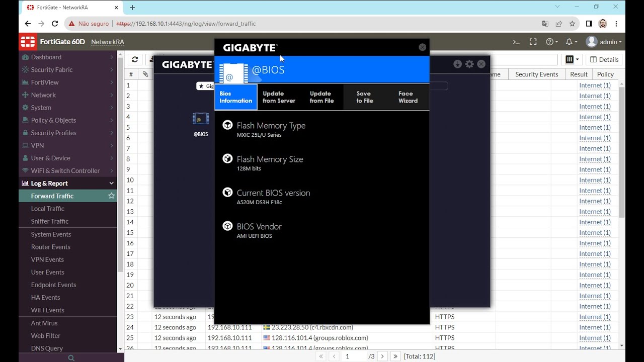Click the Flash Memory Size cube icon
The image size is (644, 362).
click(227, 159)
